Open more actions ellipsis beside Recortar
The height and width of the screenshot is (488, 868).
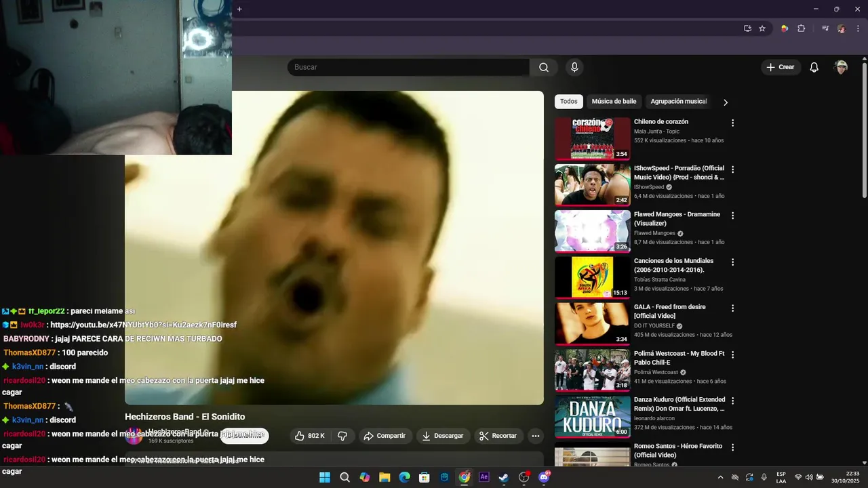coord(536,436)
